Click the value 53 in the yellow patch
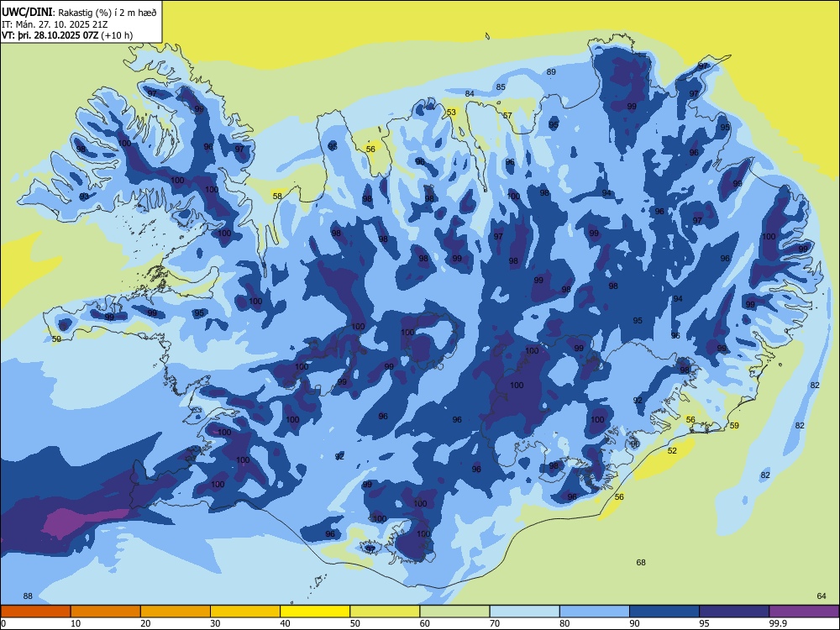Image resolution: width=840 pixels, height=630 pixels. tap(452, 112)
